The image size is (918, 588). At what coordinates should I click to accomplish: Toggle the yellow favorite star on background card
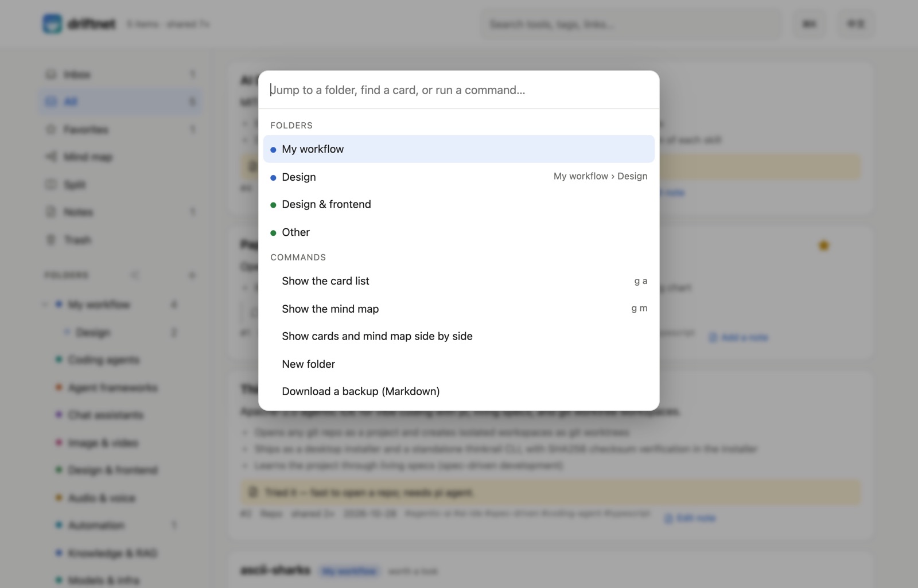(824, 246)
